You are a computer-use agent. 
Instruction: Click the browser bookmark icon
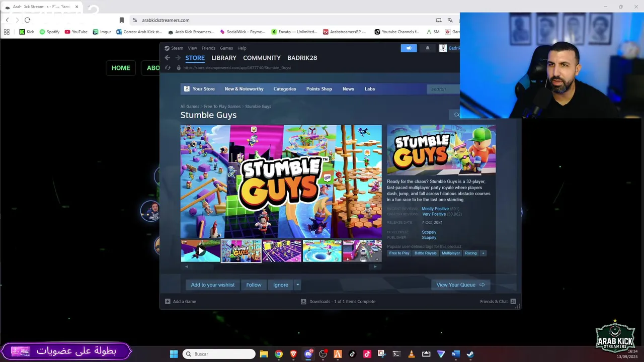pyautogui.click(x=121, y=20)
